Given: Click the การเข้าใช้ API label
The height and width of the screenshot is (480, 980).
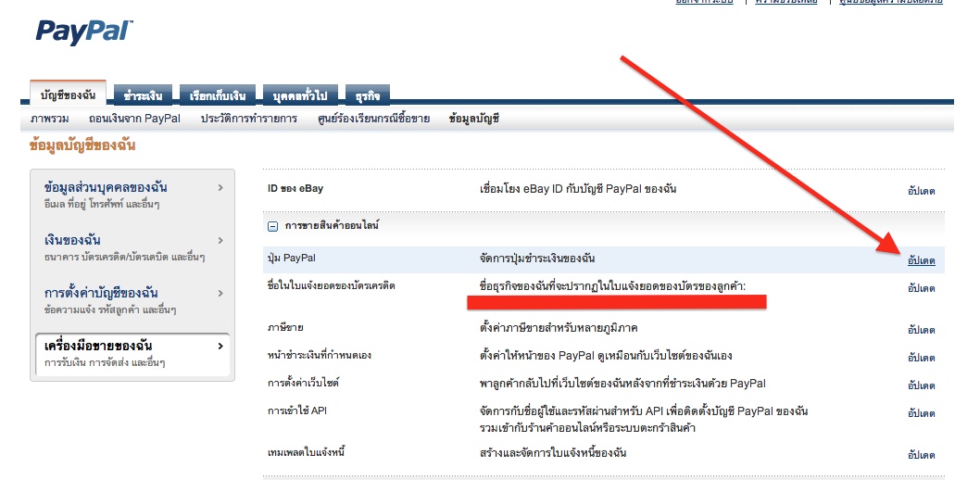Looking at the screenshot, I should (x=297, y=411).
